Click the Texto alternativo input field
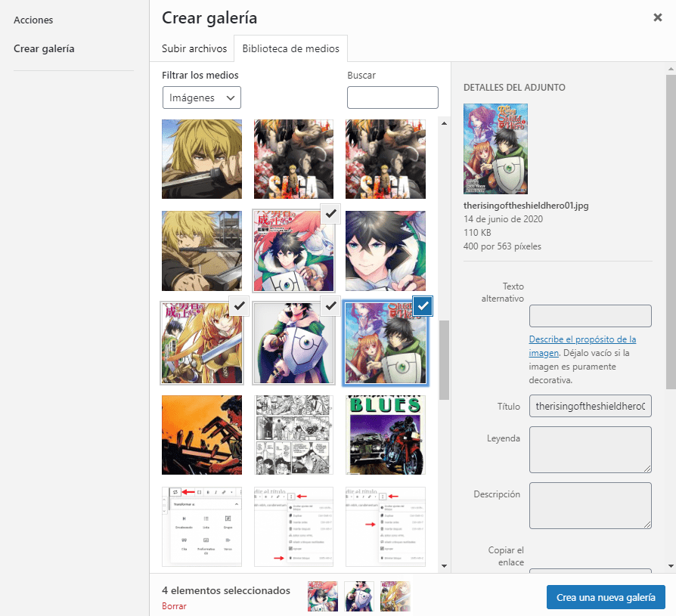This screenshot has width=676, height=616. (591, 316)
